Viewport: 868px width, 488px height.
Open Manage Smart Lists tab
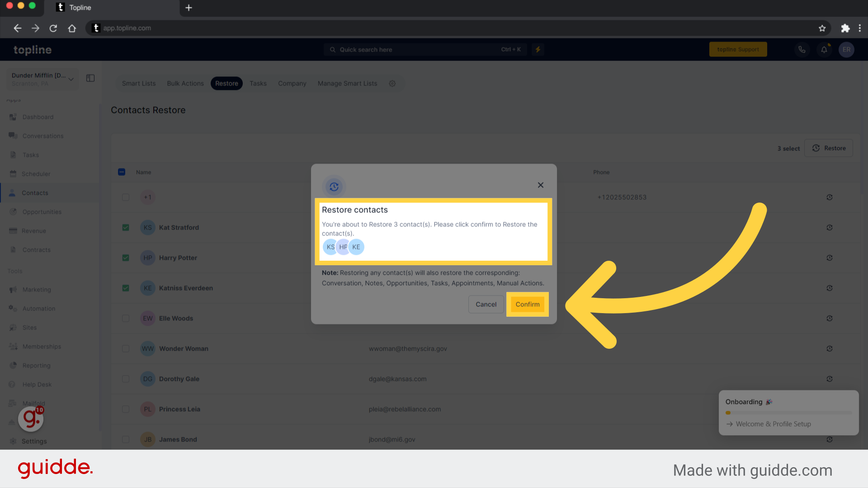pos(347,84)
